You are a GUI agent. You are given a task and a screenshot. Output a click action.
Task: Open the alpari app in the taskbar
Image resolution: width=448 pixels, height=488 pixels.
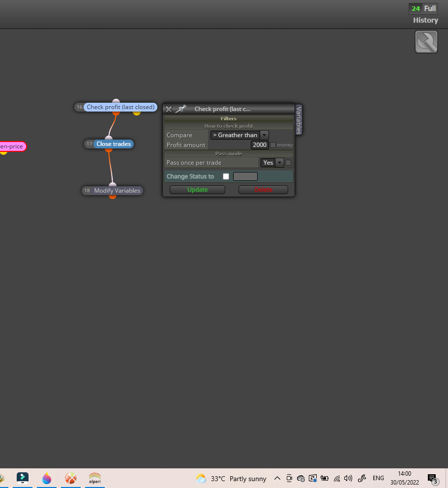(x=94, y=478)
